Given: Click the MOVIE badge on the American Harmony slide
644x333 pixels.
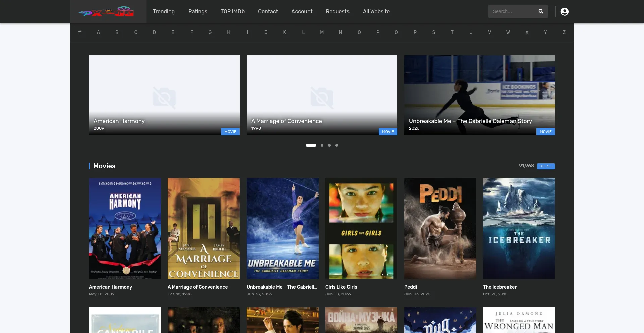Looking at the screenshot, I should [x=230, y=132].
